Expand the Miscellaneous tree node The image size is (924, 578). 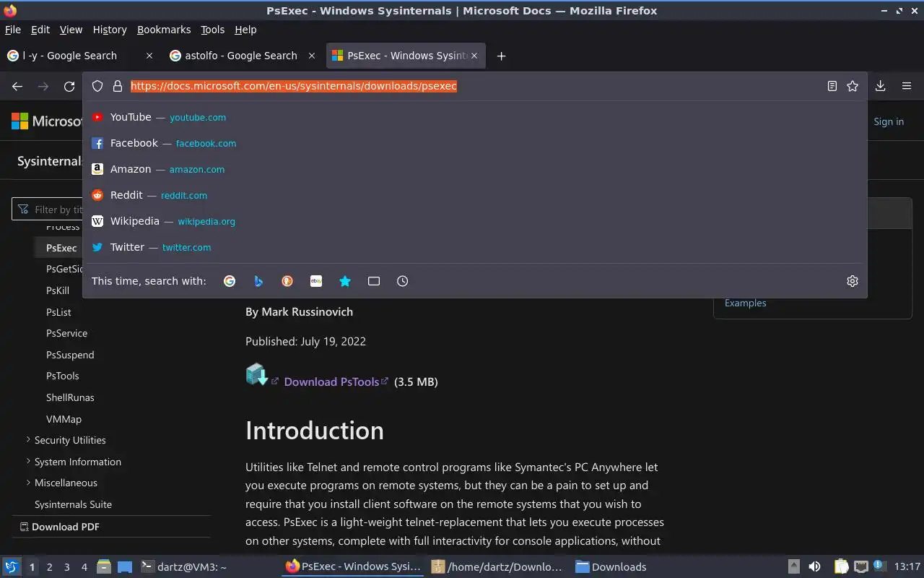[28, 482]
